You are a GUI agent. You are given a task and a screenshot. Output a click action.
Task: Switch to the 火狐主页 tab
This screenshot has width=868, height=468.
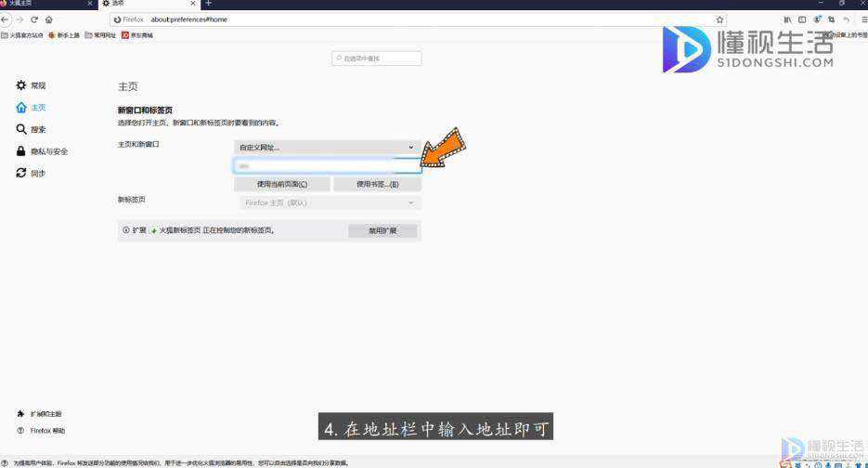point(45,4)
